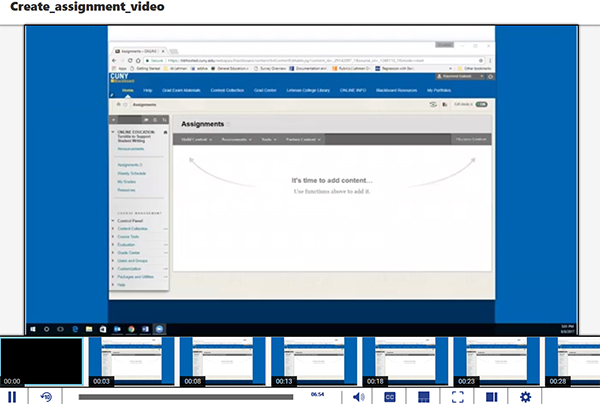This screenshot has width=600, height=404.
Task: Mute the video with the speaker icon
Action: click(x=359, y=396)
